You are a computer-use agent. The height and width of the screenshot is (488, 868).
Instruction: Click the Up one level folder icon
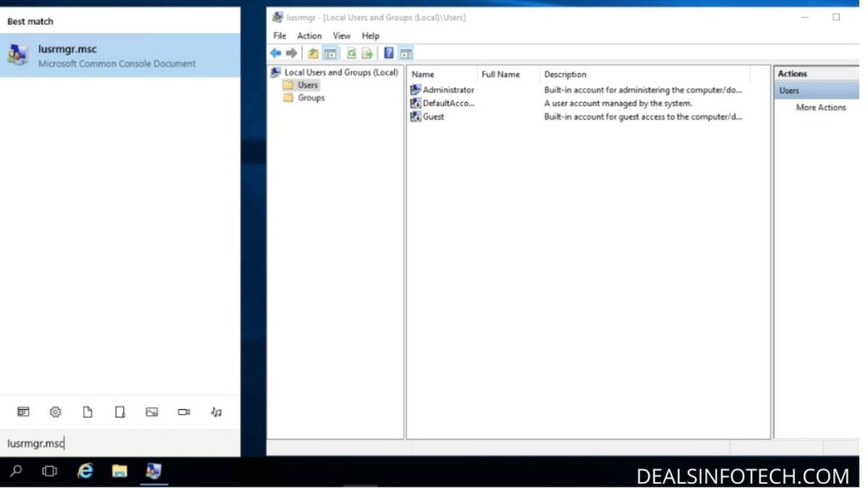pos(314,53)
